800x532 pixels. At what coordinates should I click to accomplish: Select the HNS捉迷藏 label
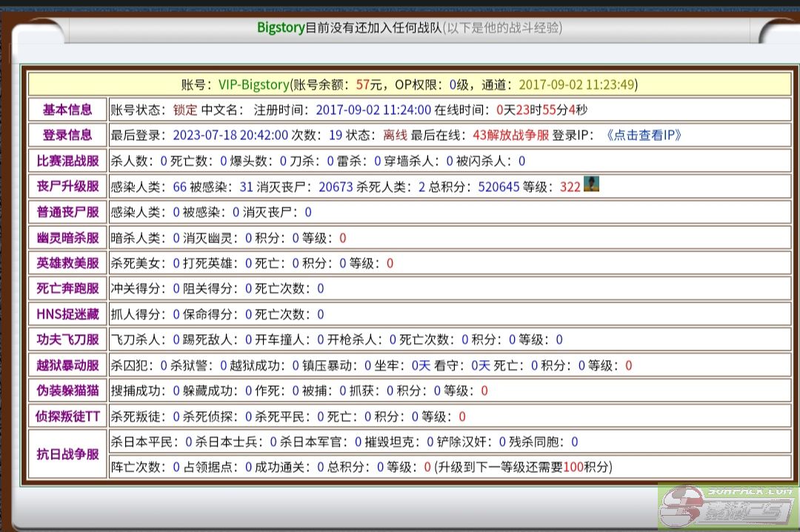click(x=67, y=314)
